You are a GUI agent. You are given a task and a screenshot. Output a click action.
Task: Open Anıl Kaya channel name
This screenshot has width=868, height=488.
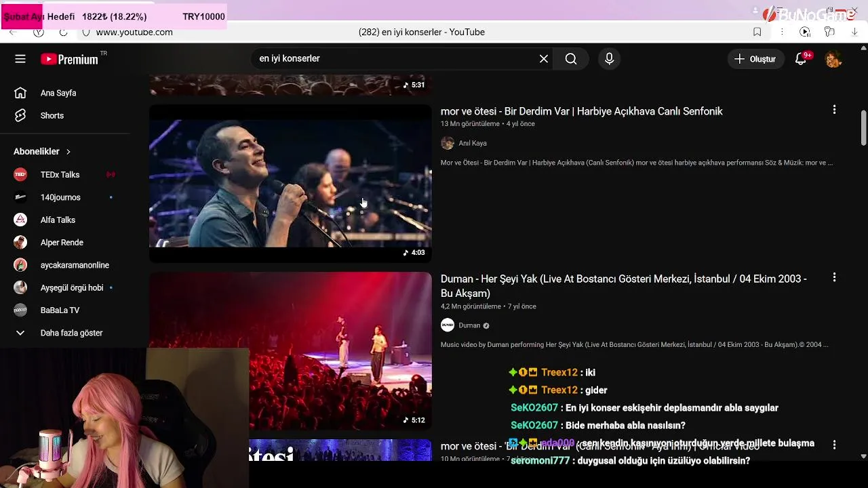[x=473, y=143]
